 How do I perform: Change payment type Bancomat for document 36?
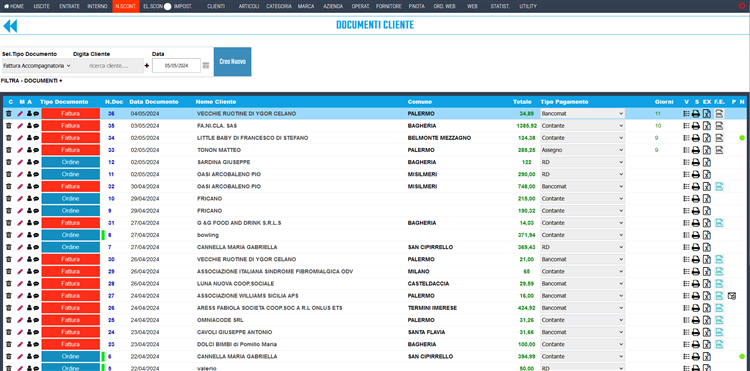(x=582, y=114)
